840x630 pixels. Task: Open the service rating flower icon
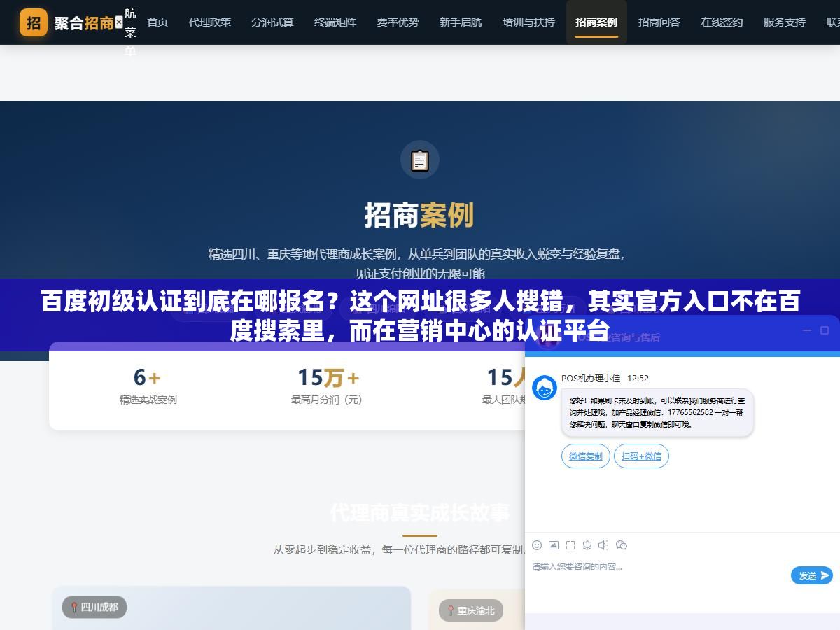point(587,545)
